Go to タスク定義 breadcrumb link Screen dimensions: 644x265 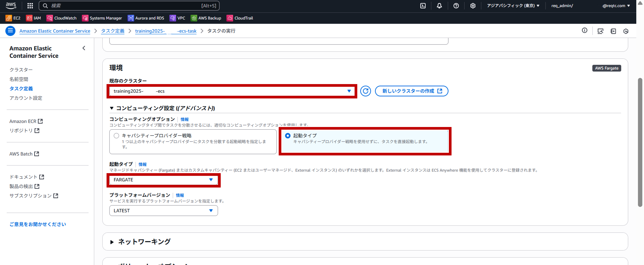(x=113, y=31)
